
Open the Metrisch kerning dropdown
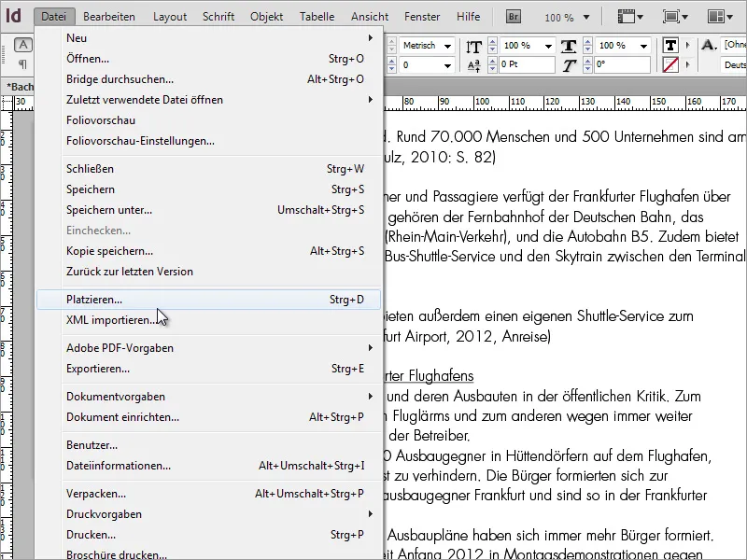tap(447, 46)
